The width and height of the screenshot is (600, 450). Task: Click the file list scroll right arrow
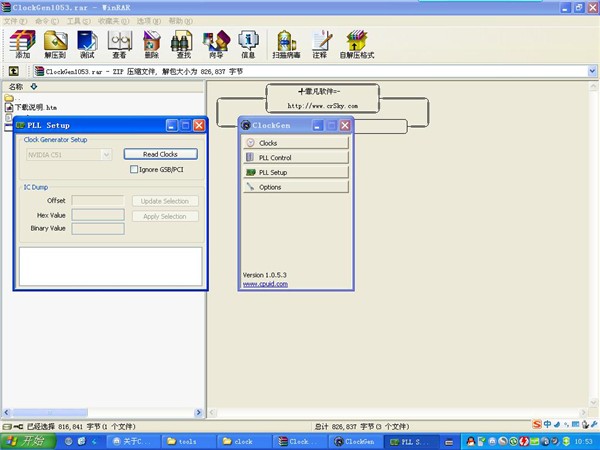click(x=198, y=412)
